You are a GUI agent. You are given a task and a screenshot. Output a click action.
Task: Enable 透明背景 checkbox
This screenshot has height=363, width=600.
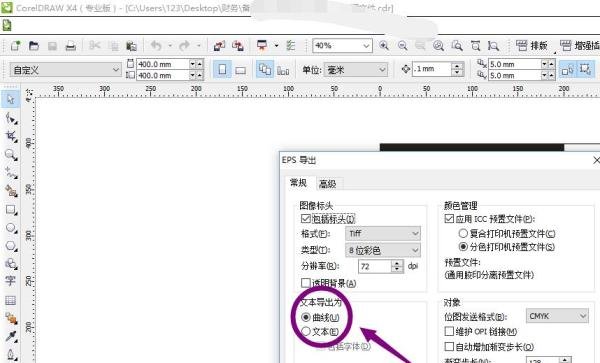[x=305, y=283]
